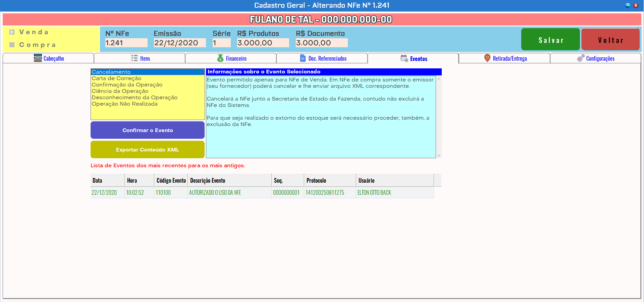The image size is (644, 302).
Task: Pick Operação Não Realizada from event list
Action: point(124,104)
